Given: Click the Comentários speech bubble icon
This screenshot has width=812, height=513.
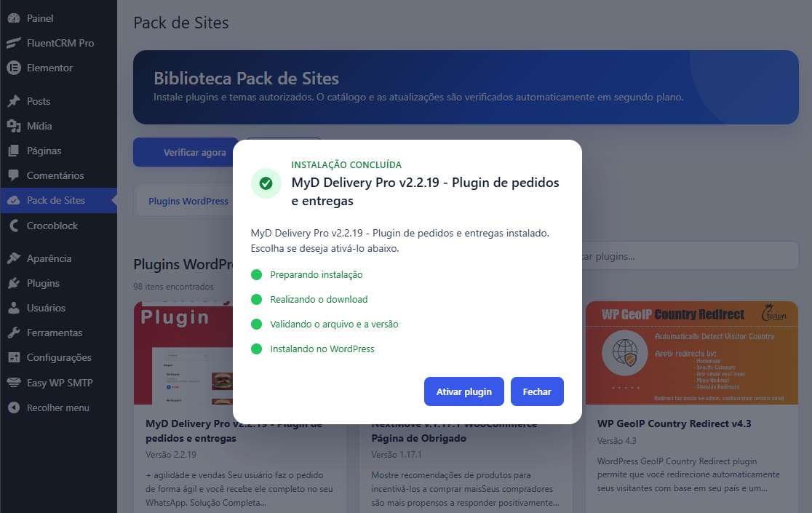Looking at the screenshot, I should (14, 175).
